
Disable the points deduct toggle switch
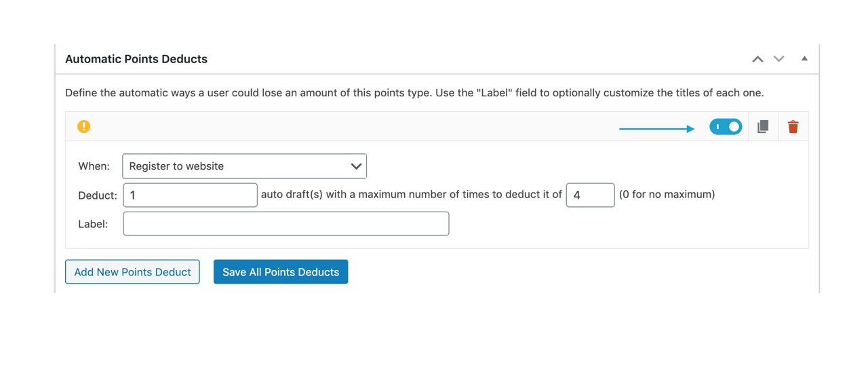click(x=726, y=127)
